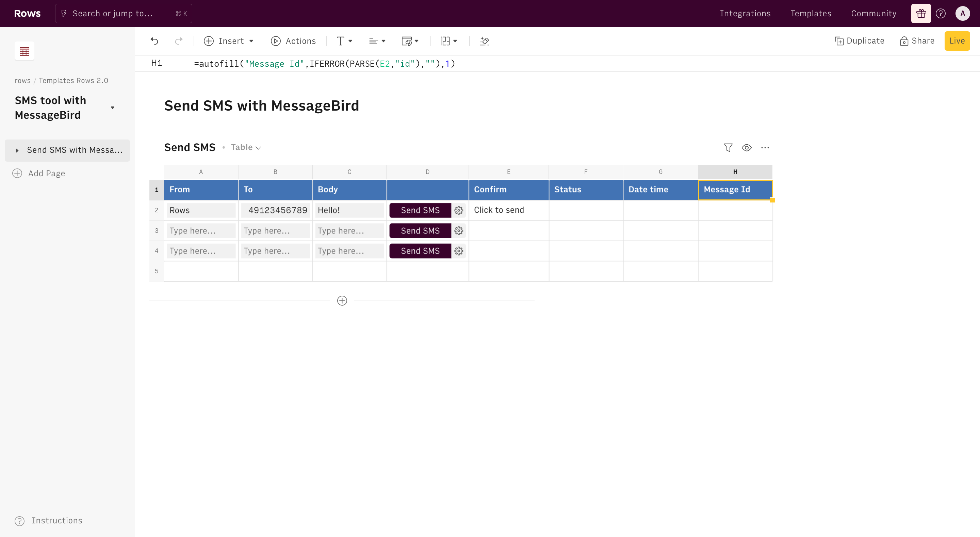
Task: Click the undo arrow icon
Action: (154, 41)
